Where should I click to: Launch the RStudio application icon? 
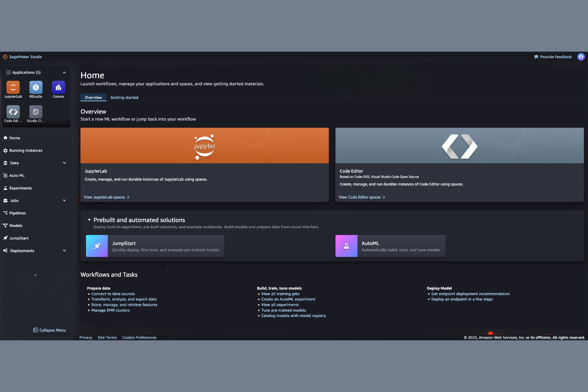[x=36, y=87]
